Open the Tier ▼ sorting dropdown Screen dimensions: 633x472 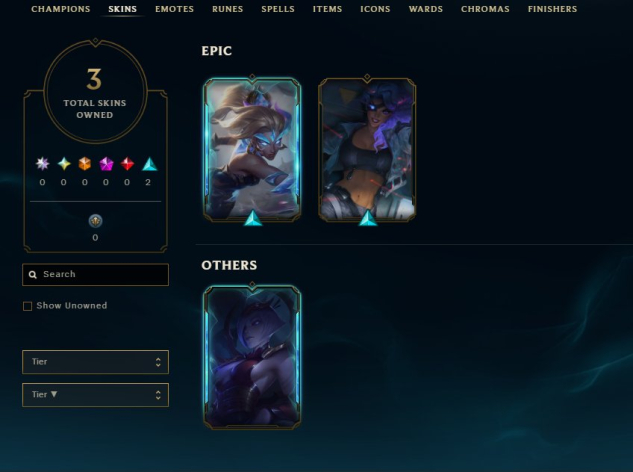[95, 394]
